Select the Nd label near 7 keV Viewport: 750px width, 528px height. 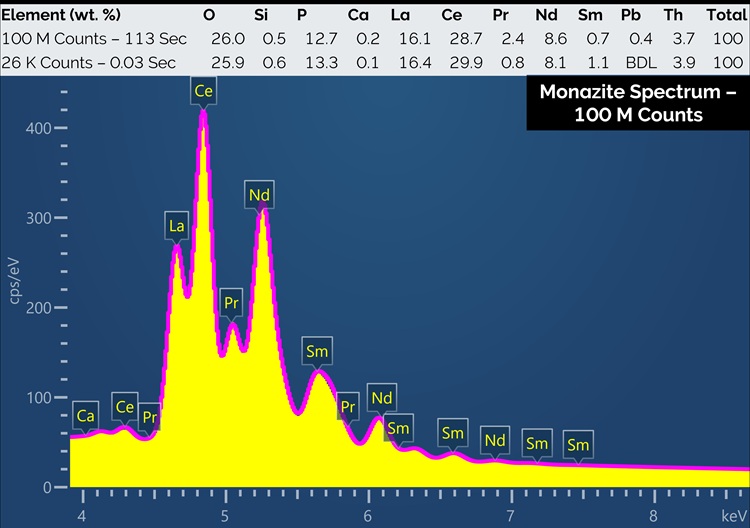(494, 440)
